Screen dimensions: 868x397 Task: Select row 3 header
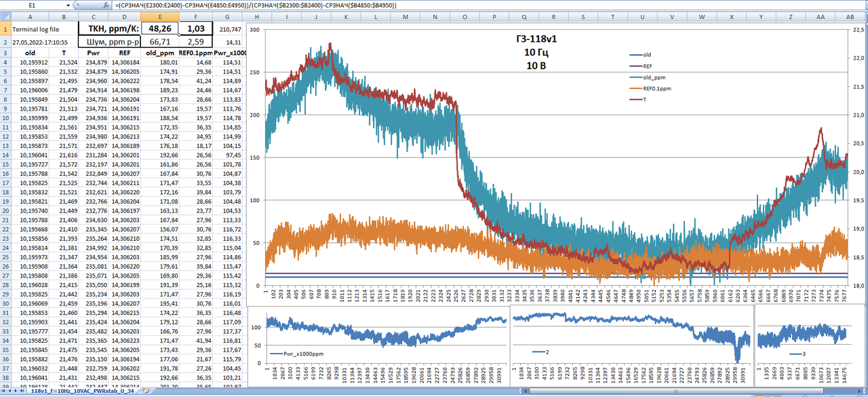pos(5,52)
